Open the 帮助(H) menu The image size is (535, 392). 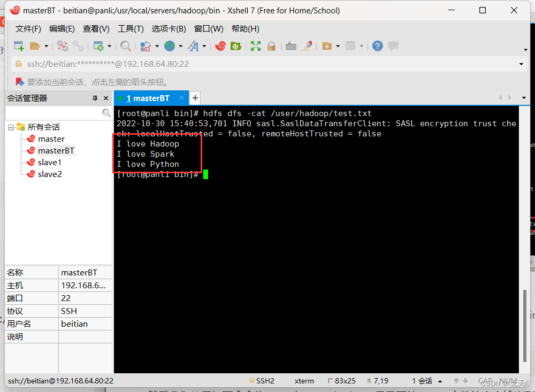[x=246, y=29]
